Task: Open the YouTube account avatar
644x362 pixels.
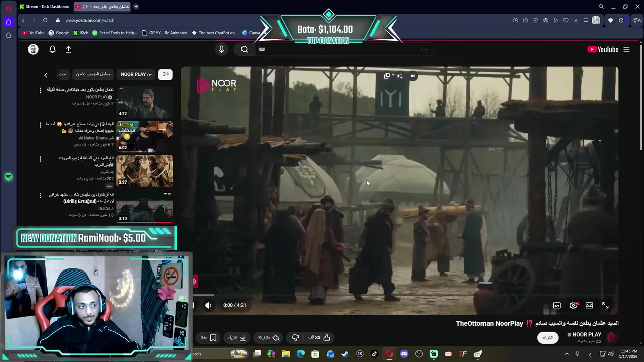Action: point(33,49)
